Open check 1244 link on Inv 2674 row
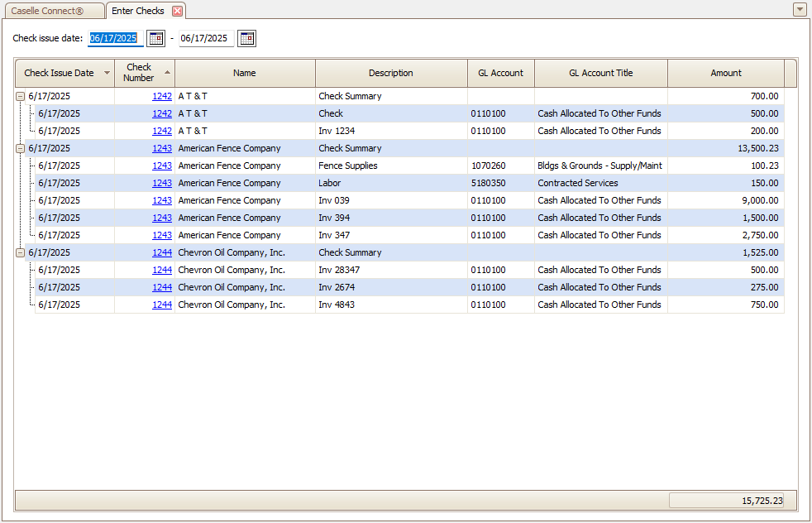Screen dimensions: 812x523 pyautogui.click(x=162, y=287)
